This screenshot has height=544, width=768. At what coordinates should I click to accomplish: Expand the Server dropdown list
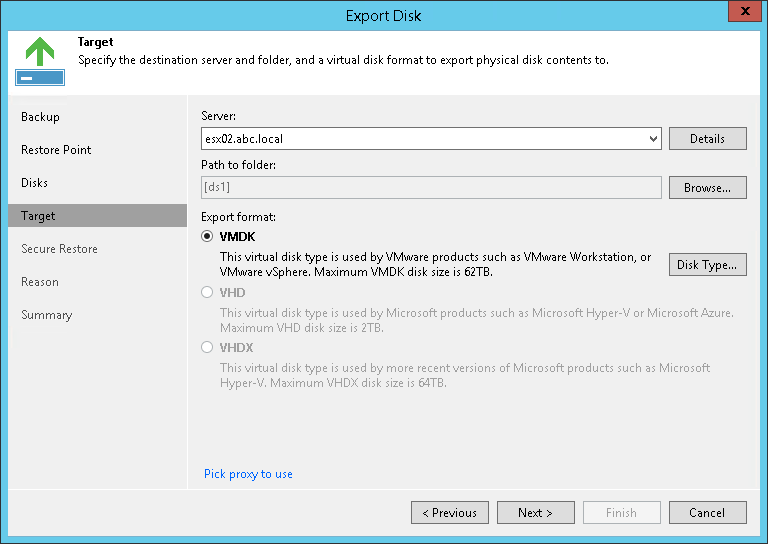(653, 139)
